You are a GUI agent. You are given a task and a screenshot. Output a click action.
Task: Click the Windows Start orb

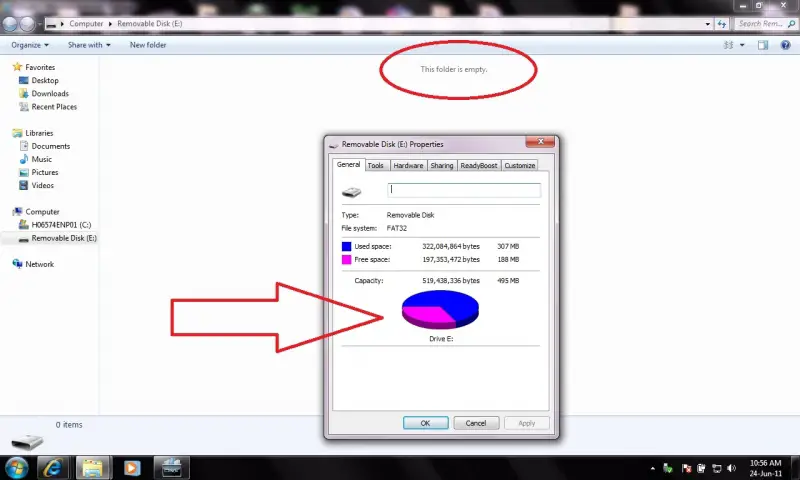(16, 467)
